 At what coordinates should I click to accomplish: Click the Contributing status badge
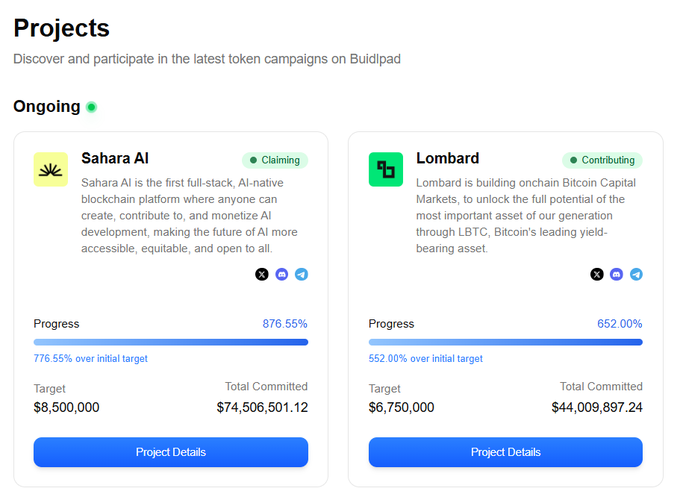tap(602, 160)
